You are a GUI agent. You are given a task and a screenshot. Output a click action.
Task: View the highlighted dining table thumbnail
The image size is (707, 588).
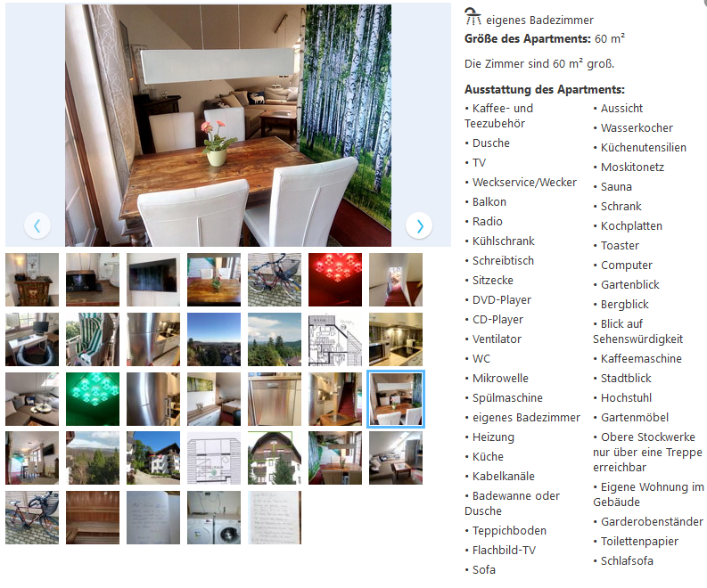[x=396, y=399]
